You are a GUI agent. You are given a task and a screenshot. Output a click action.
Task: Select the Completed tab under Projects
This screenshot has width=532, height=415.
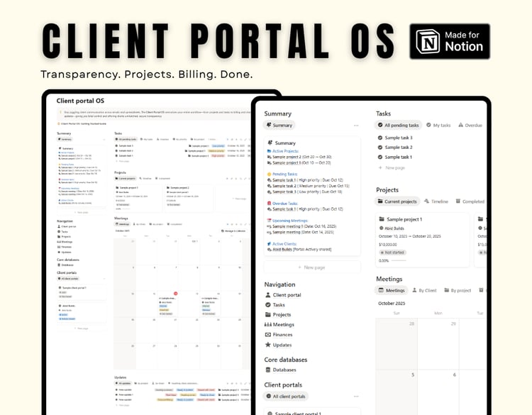click(470, 201)
